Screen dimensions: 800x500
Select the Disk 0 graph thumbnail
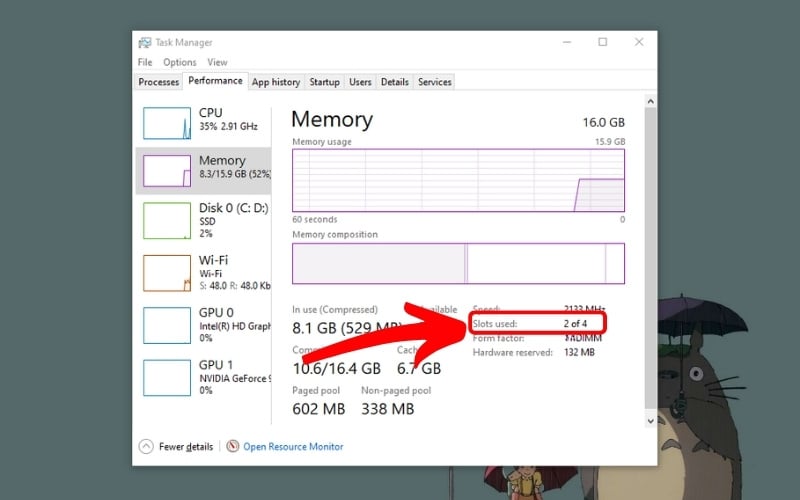point(167,221)
